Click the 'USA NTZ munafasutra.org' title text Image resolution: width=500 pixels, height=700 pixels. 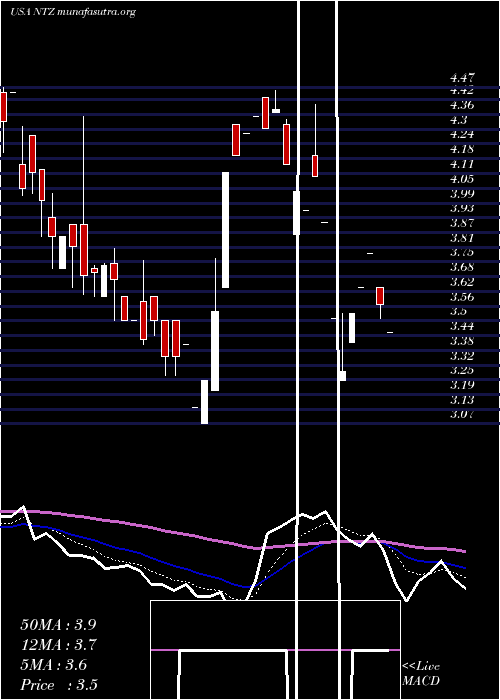coord(73,12)
